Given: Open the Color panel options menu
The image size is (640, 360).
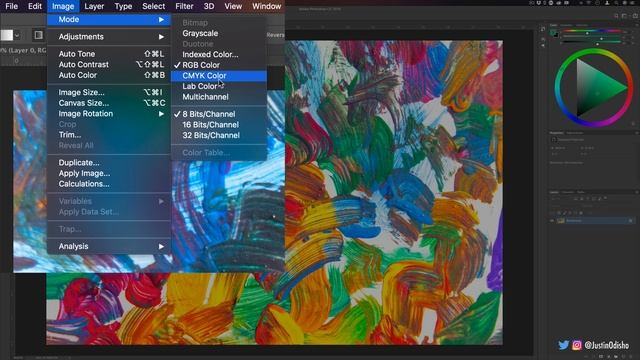Looking at the screenshot, I should click(636, 25).
